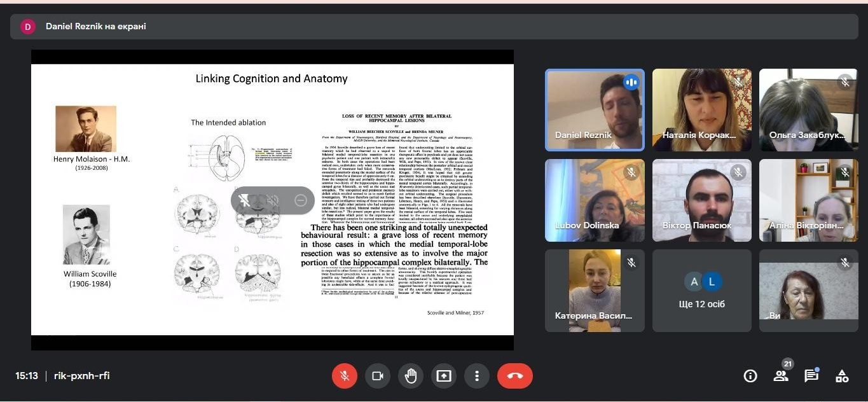Click the muted mic icon on Віктор Панасюк's tile

738,172
